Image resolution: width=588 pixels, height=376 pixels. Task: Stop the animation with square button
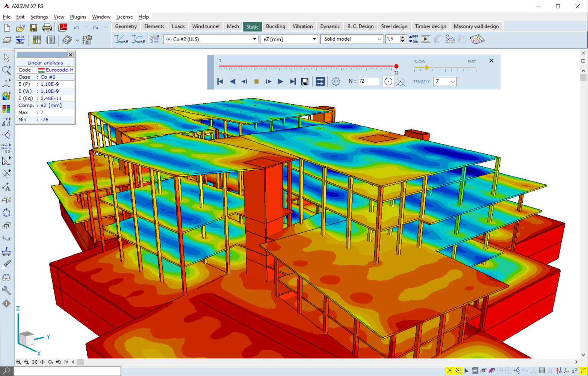(x=256, y=82)
